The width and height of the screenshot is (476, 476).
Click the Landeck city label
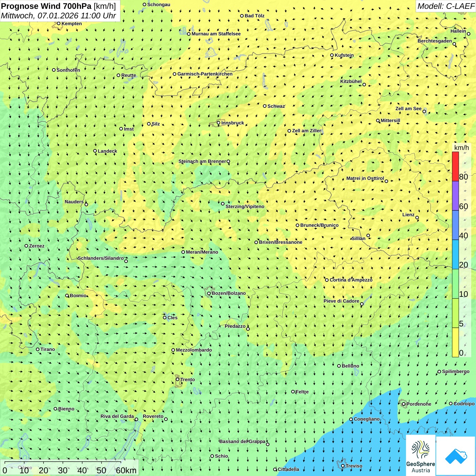tap(107, 151)
